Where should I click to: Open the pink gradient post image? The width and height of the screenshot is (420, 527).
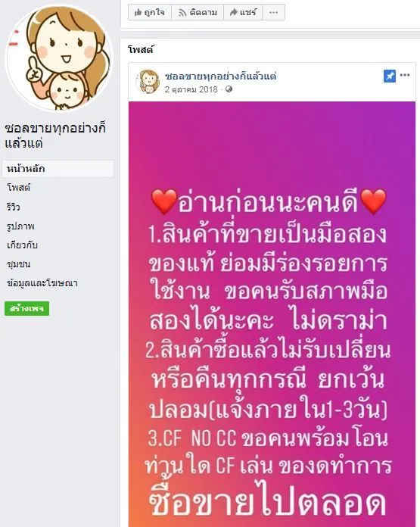[x=272, y=314]
